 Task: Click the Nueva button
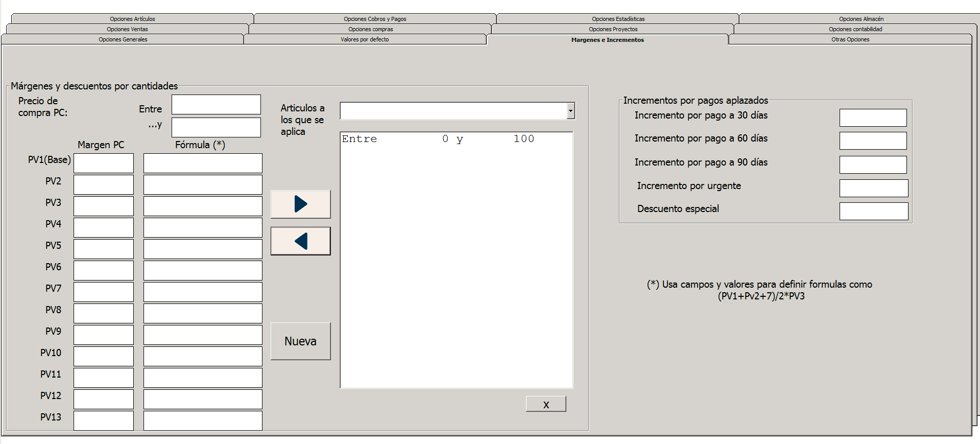(x=300, y=341)
